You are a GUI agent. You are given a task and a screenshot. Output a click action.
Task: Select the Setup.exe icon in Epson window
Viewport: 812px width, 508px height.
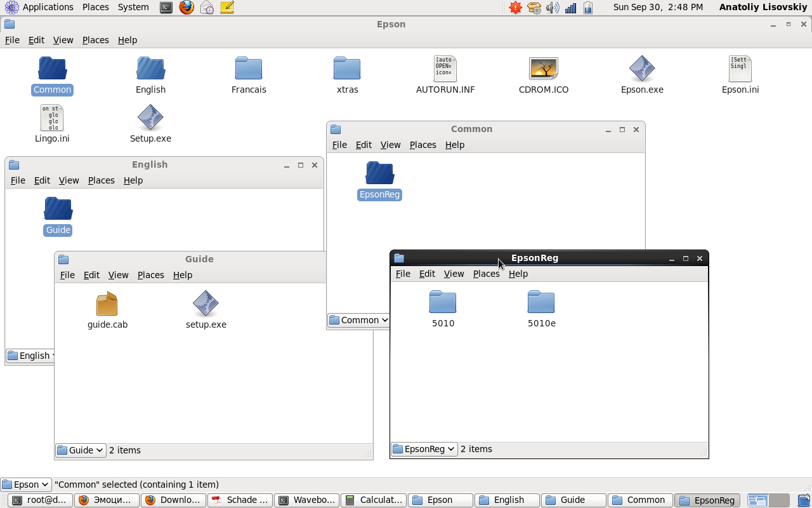(150, 117)
